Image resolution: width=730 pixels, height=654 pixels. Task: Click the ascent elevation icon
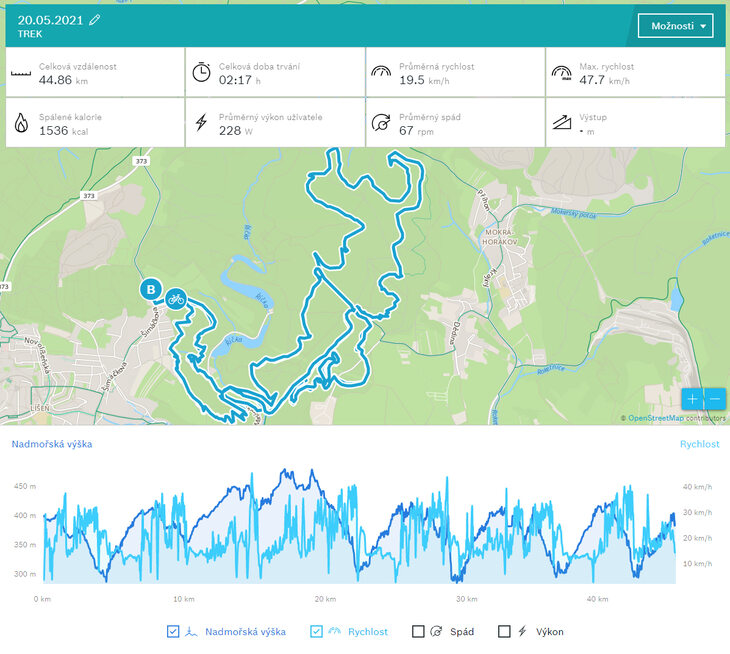(x=561, y=123)
